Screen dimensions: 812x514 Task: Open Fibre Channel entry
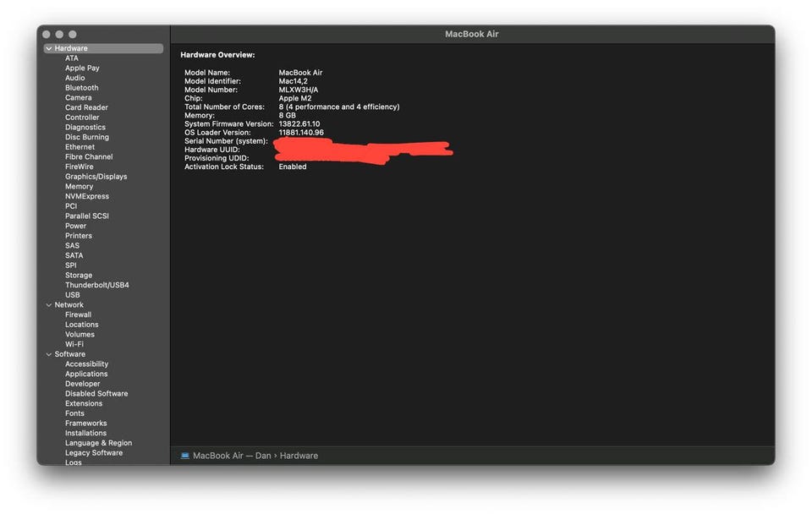[x=89, y=156]
